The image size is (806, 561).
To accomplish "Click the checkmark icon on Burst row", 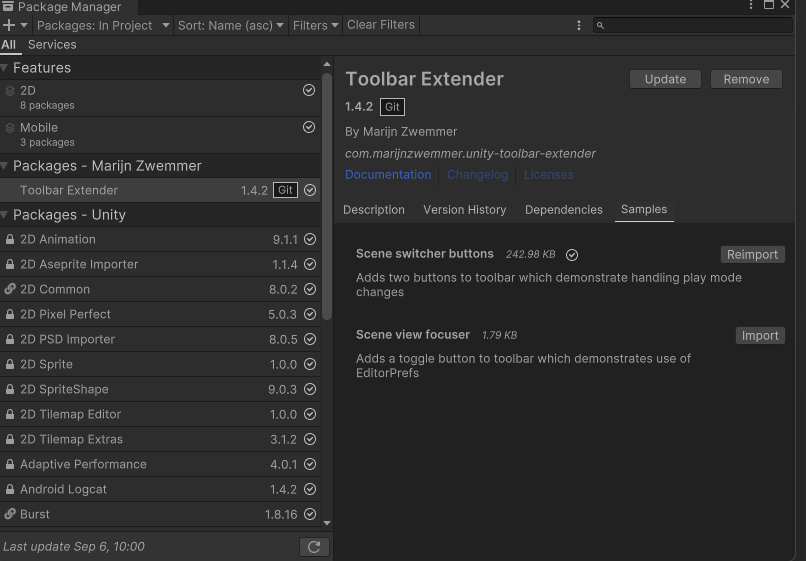I will coord(309,514).
